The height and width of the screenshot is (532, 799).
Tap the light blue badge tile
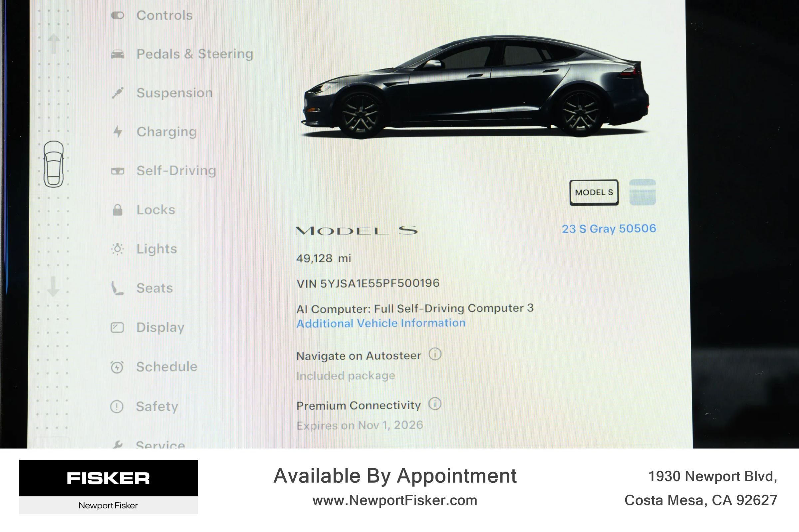[x=643, y=192]
